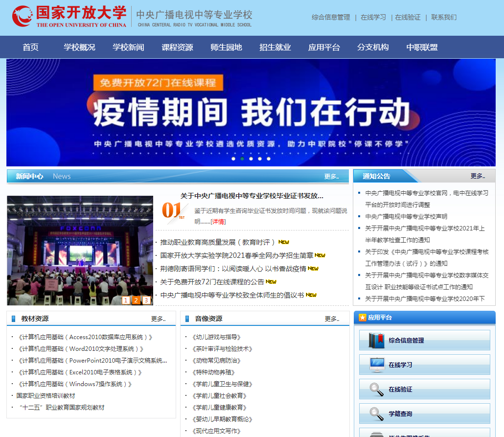Open the 应用平台 navigation item
The width and height of the screenshot is (504, 437).
coord(324,47)
